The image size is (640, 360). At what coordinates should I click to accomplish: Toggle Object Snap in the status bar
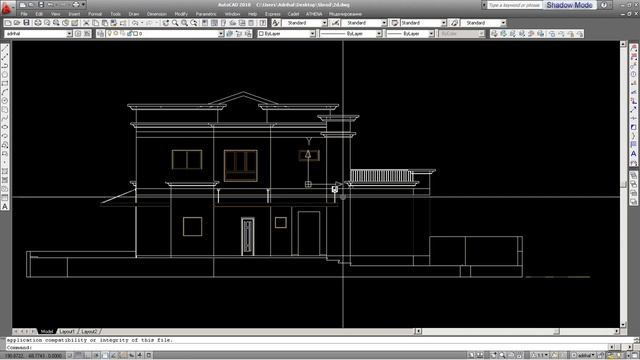[105, 356]
